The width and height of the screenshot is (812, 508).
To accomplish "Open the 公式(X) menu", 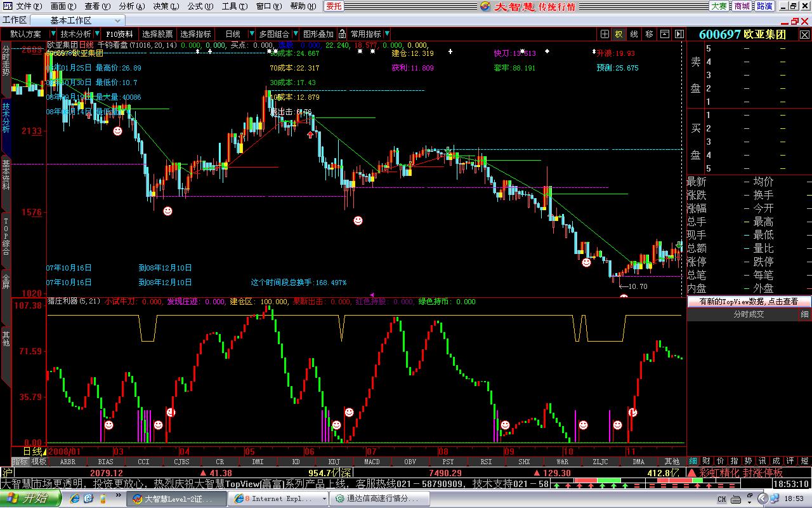I will pos(200,6).
